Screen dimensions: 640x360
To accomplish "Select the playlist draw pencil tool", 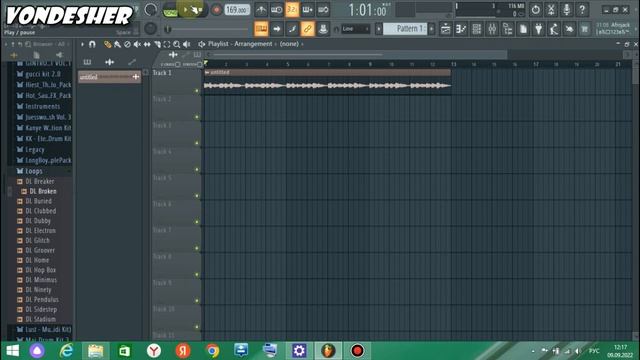I will [x=107, y=44].
